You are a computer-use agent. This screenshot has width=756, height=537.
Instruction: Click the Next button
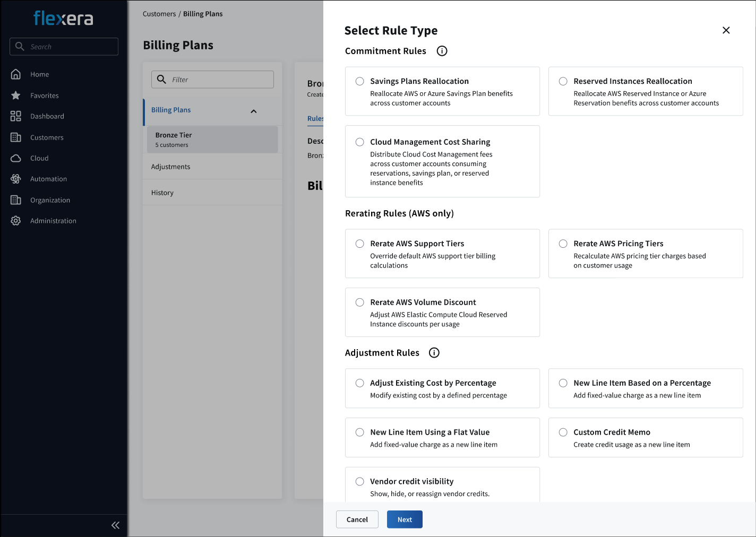pos(405,519)
